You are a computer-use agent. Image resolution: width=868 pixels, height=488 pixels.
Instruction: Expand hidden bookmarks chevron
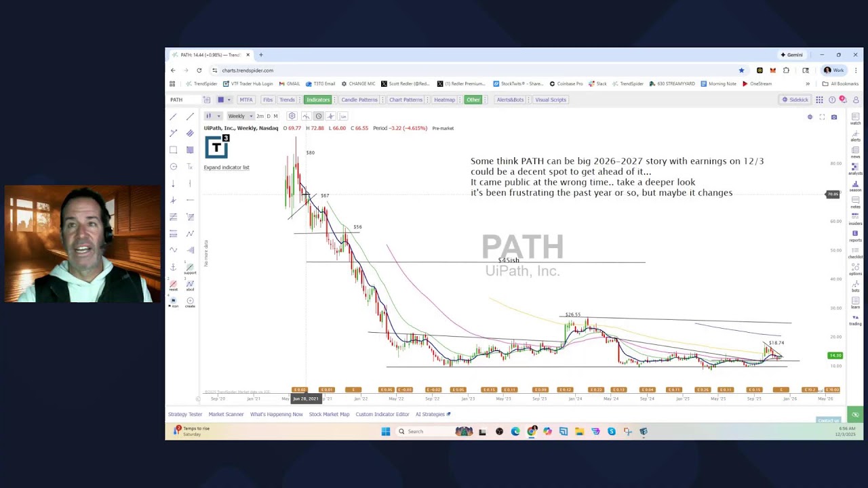[x=807, y=84]
